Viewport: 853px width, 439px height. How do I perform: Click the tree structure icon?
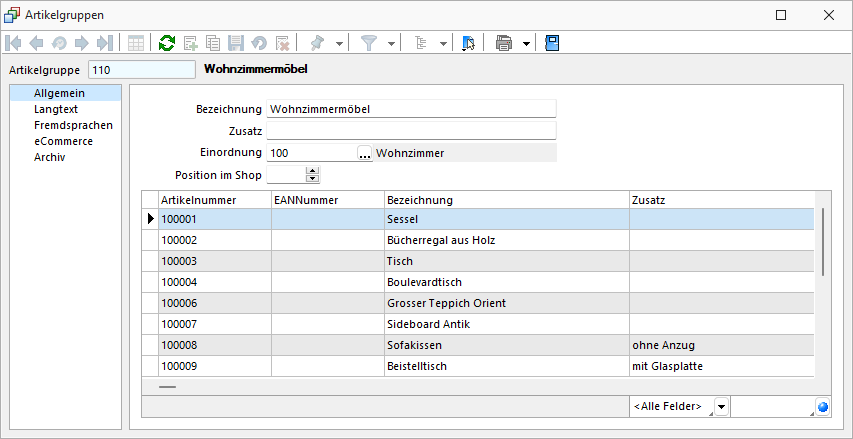[x=421, y=43]
